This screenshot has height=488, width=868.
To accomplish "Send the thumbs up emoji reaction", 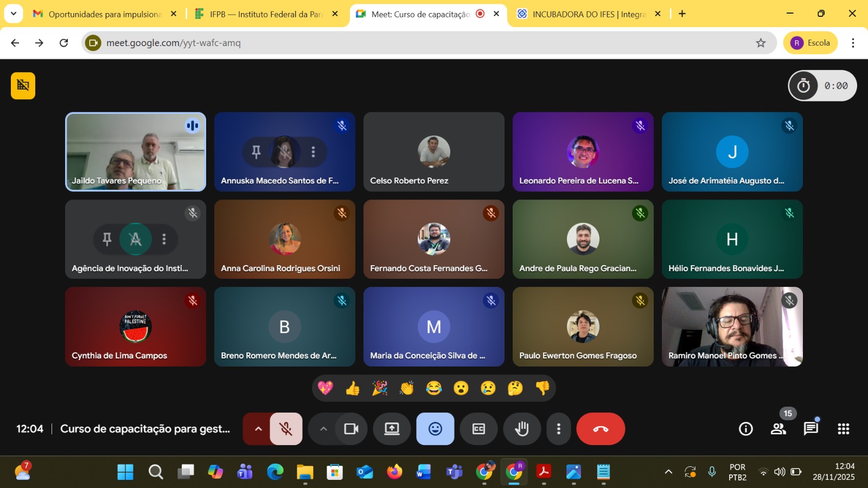I will [353, 388].
